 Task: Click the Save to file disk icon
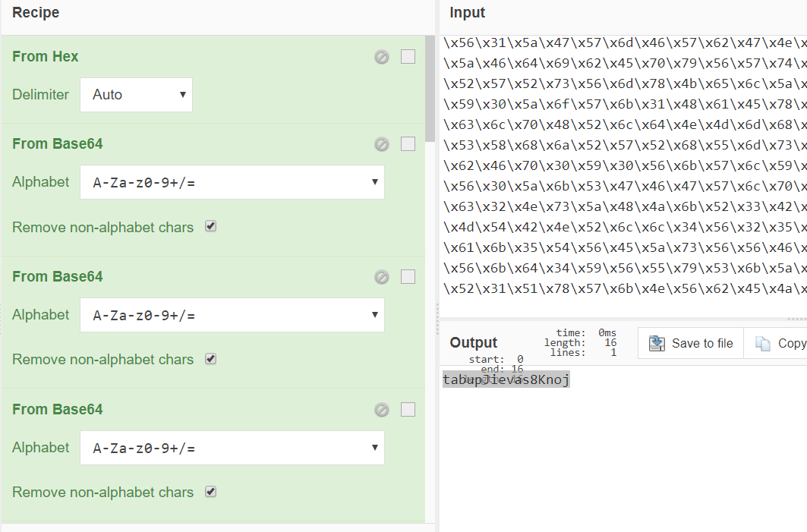tap(657, 344)
